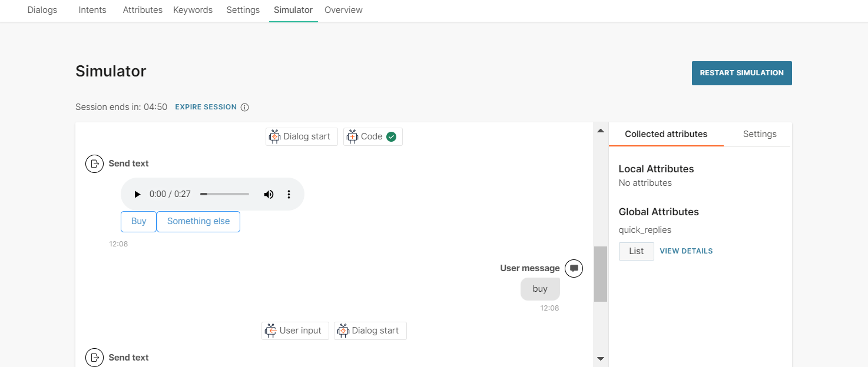Click the Code element chip
The width and height of the screenshot is (868, 367).
pos(372,136)
